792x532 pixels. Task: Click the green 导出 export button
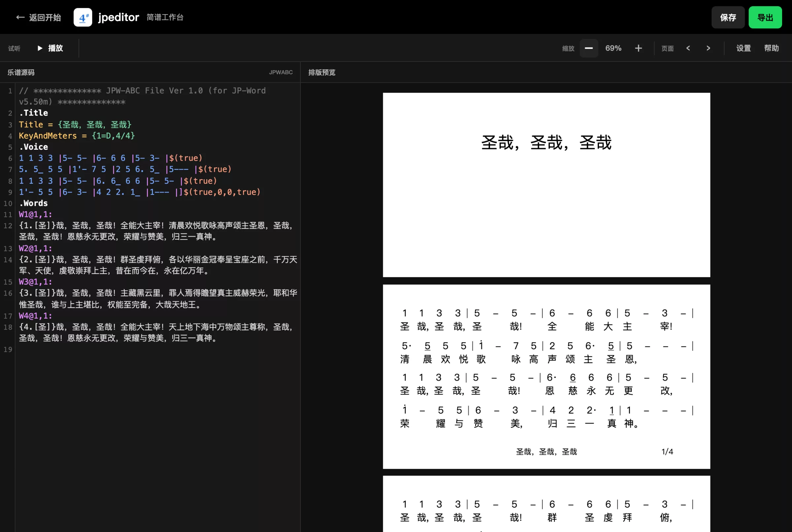point(765,17)
